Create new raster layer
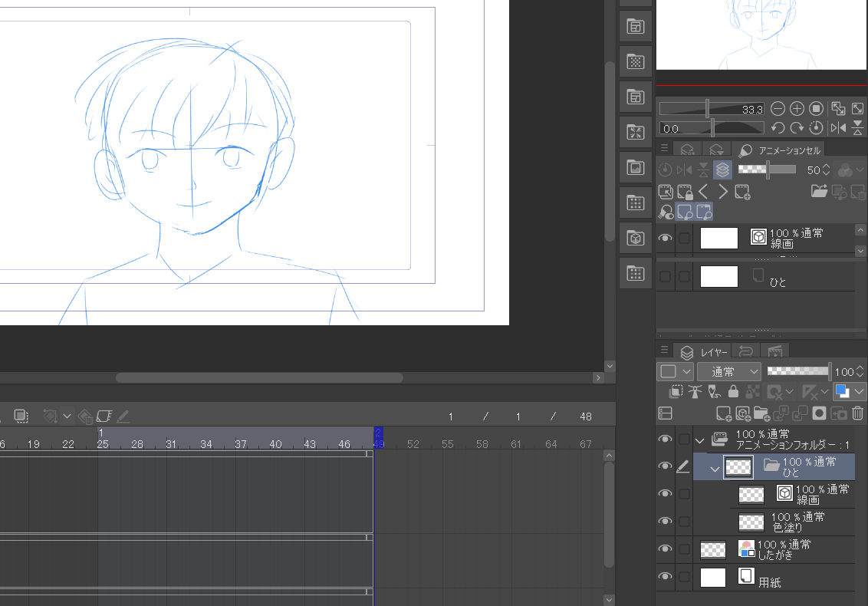 [x=723, y=413]
